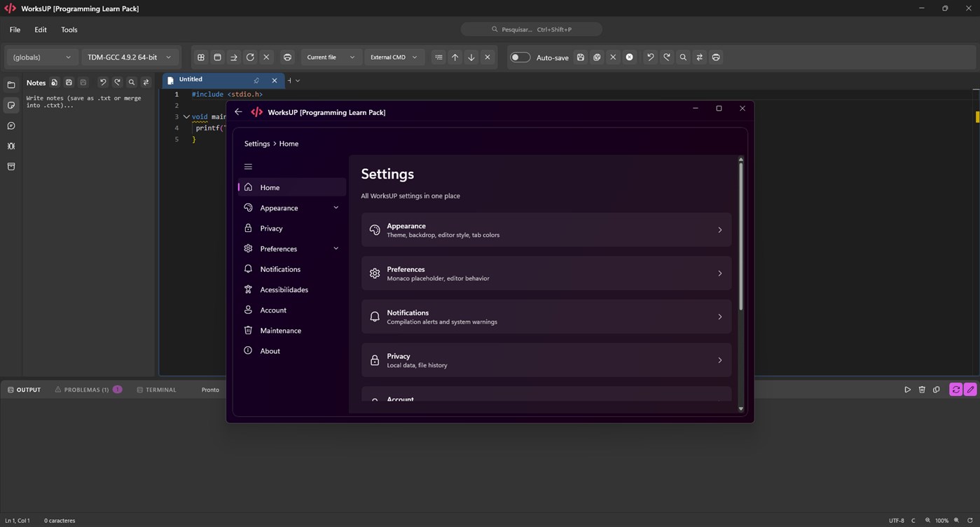The height and width of the screenshot is (527, 980).
Task: Click the printer icon left of Current file
Action: click(x=287, y=57)
